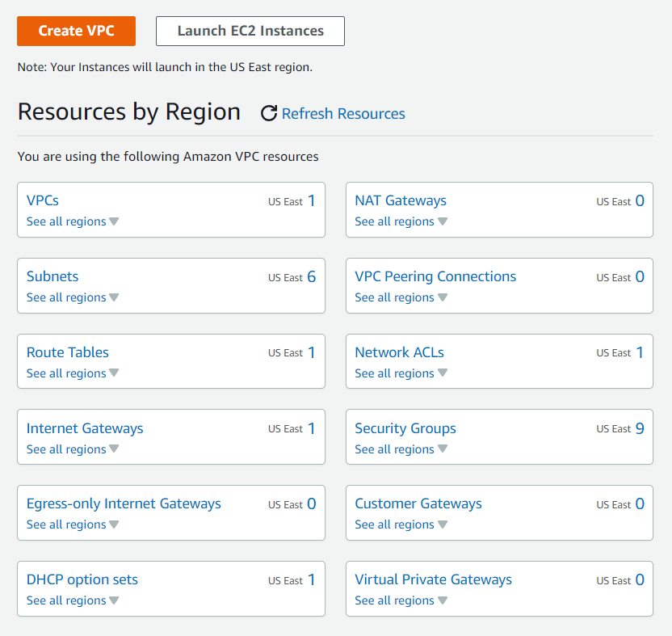Viewport: 672px width, 636px height.
Task: View DHCP option sets
Action: (82, 579)
